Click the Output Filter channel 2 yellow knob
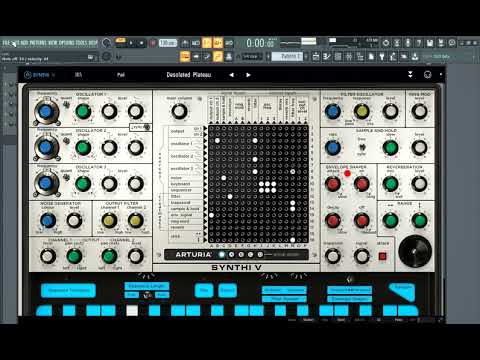The height and width of the screenshot is (360, 480). pyautogui.click(x=135, y=220)
